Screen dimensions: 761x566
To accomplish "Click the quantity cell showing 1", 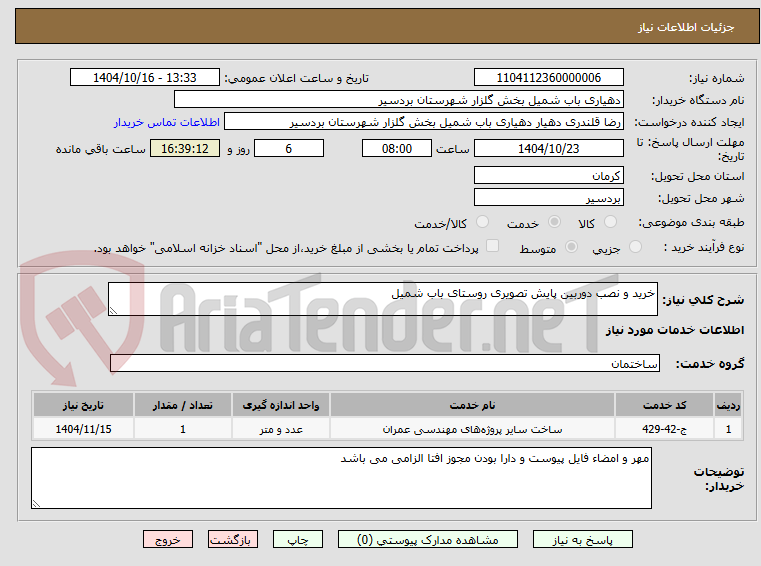I will (182, 429).
